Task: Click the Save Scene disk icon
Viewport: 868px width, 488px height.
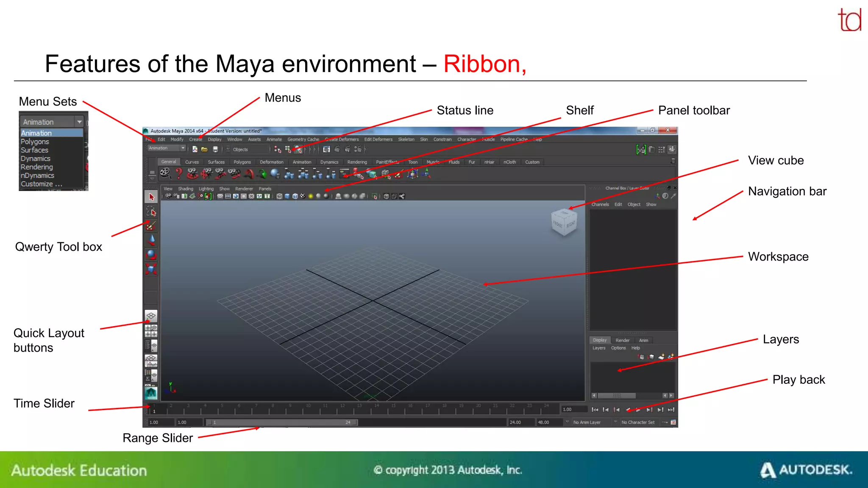Action: (215, 150)
